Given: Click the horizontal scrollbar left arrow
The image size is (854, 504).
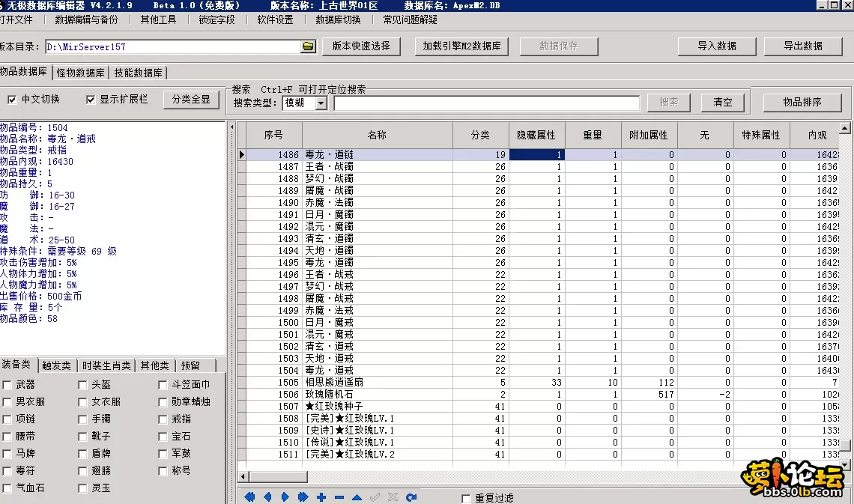Looking at the screenshot, I should 243,477.
